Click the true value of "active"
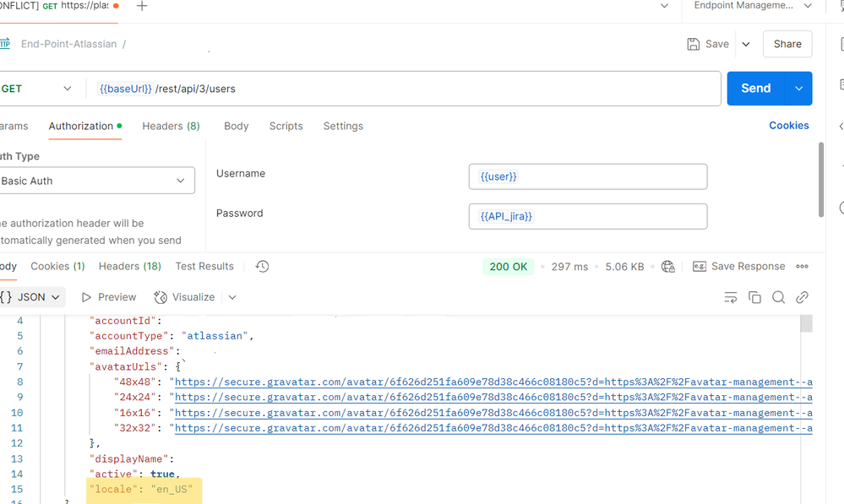Image resolution: width=844 pixels, height=504 pixels. point(162,474)
